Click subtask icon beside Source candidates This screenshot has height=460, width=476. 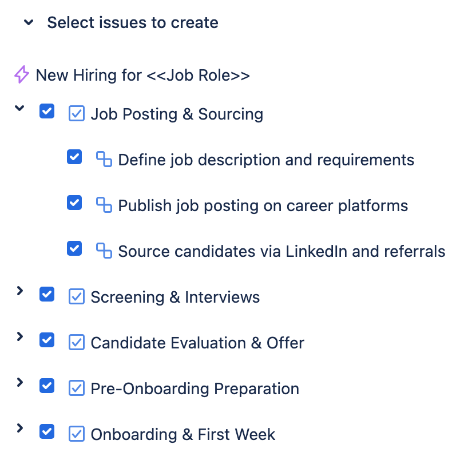pyautogui.click(x=104, y=251)
